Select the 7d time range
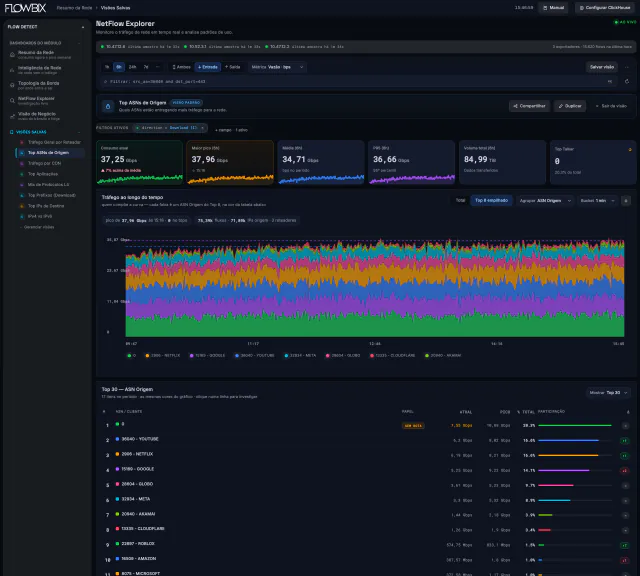 [146, 67]
